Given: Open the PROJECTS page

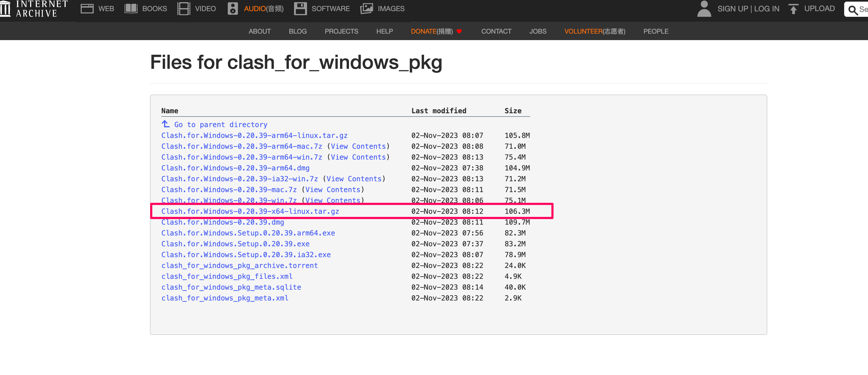Looking at the screenshot, I should click(341, 31).
